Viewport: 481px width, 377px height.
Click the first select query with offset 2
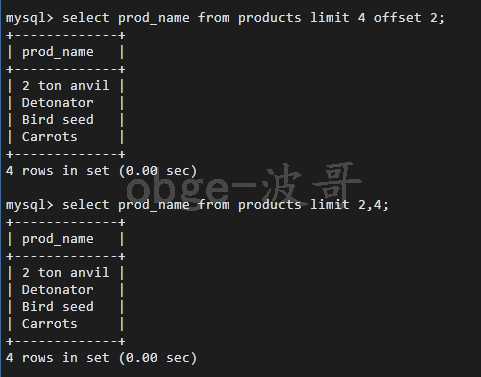pos(253,18)
